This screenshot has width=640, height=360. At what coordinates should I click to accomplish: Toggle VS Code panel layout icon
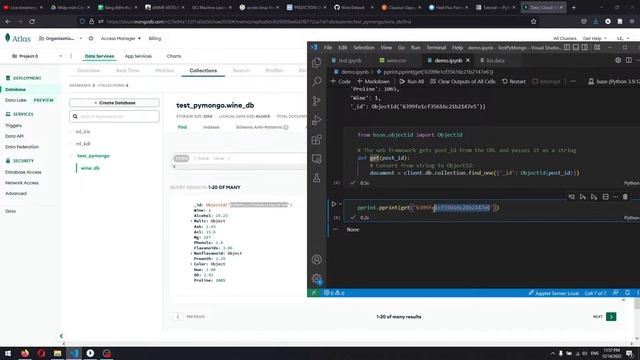point(576,48)
